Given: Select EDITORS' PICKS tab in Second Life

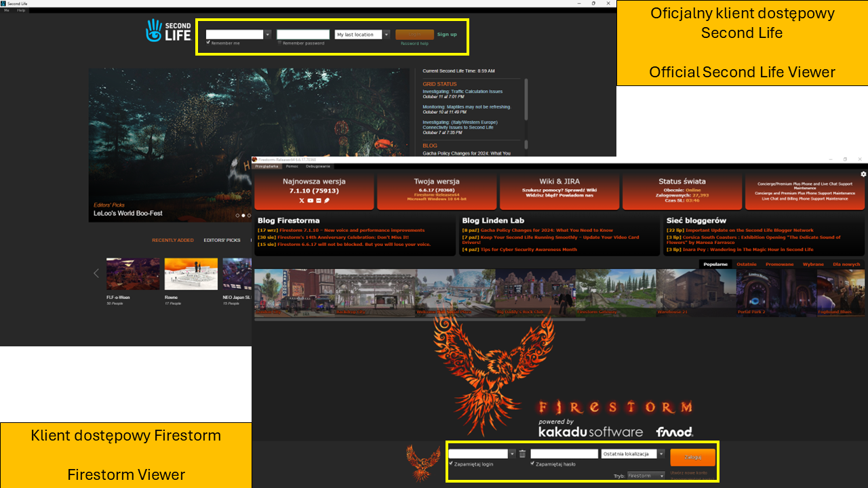Looking at the screenshot, I should point(222,240).
